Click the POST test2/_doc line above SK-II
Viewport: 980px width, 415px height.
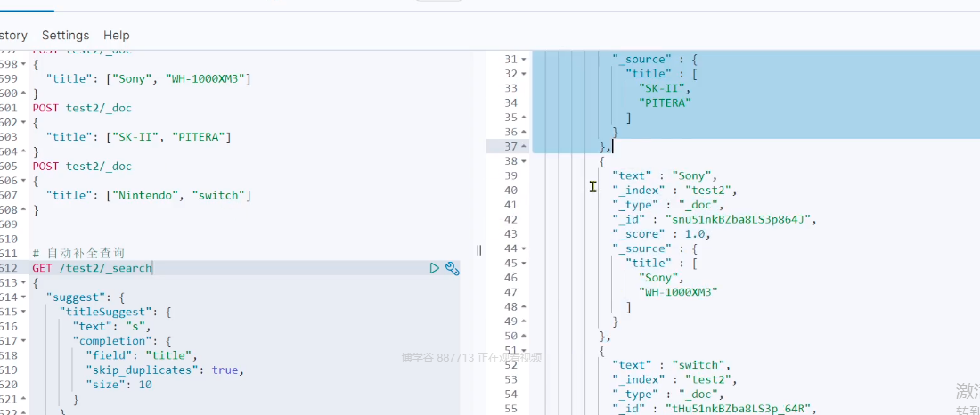point(82,108)
